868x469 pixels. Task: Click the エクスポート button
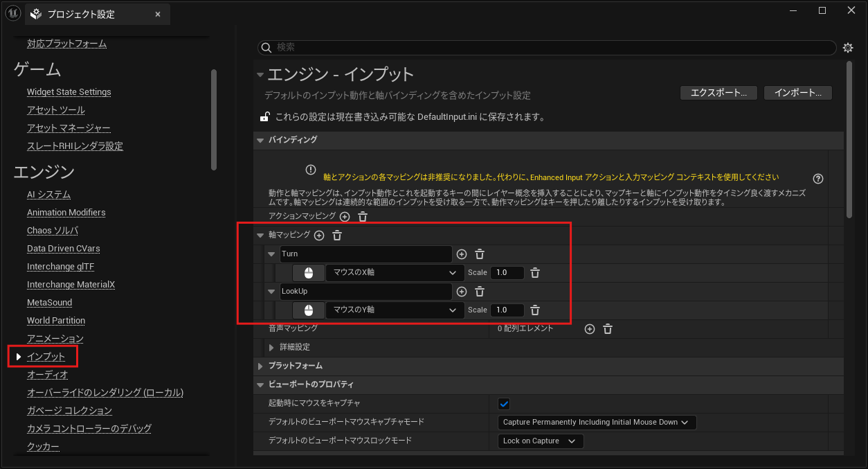click(718, 93)
